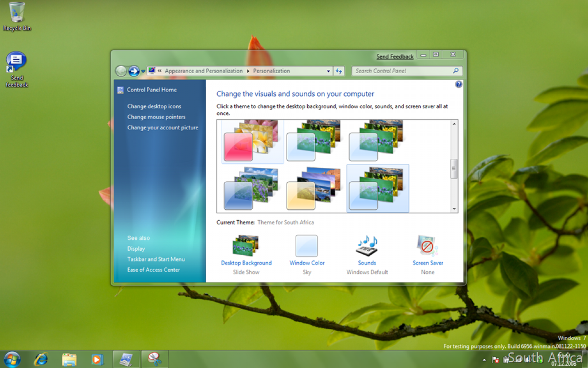The image size is (588, 368).
Task: Switch to Personalization taskbar button
Action: [x=126, y=359]
